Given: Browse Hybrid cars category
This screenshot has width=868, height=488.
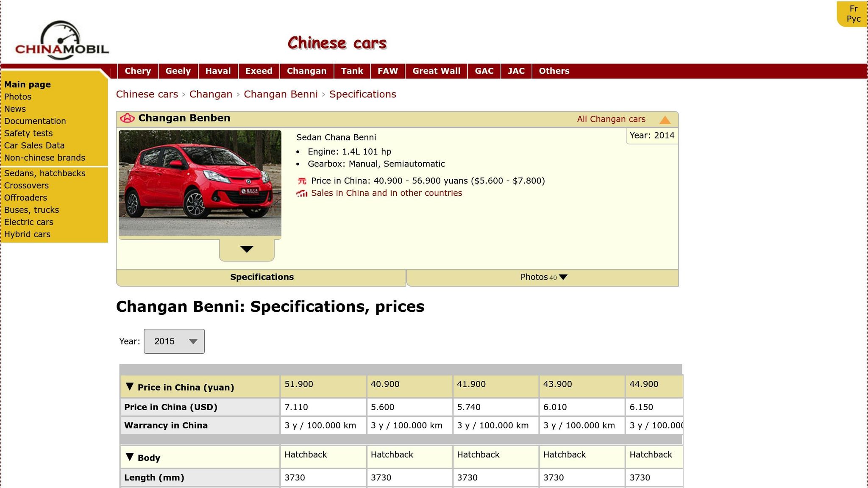Looking at the screenshot, I should pyautogui.click(x=27, y=235).
